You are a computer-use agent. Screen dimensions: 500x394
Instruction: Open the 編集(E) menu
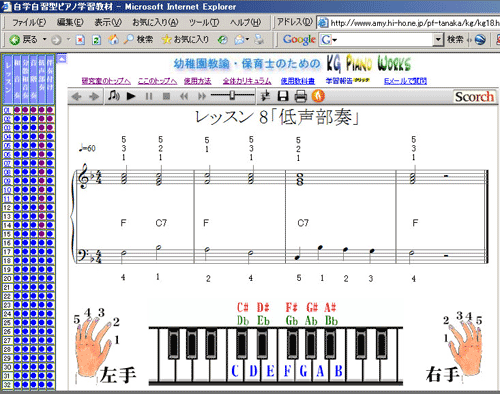(70, 23)
